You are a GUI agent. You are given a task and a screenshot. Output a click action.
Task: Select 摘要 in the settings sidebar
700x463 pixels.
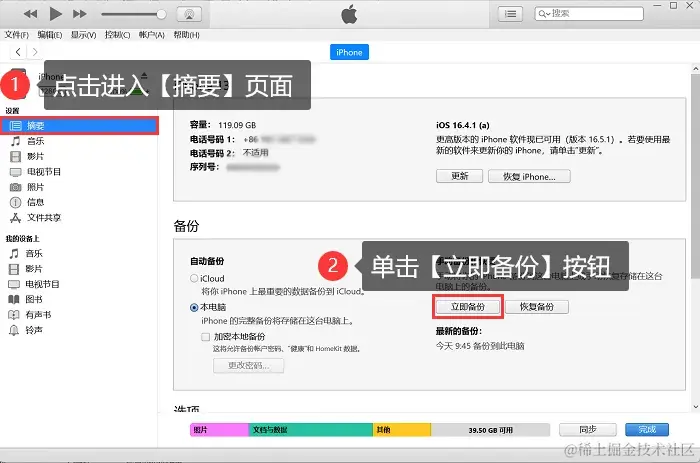pyautogui.click(x=79, y=125)
